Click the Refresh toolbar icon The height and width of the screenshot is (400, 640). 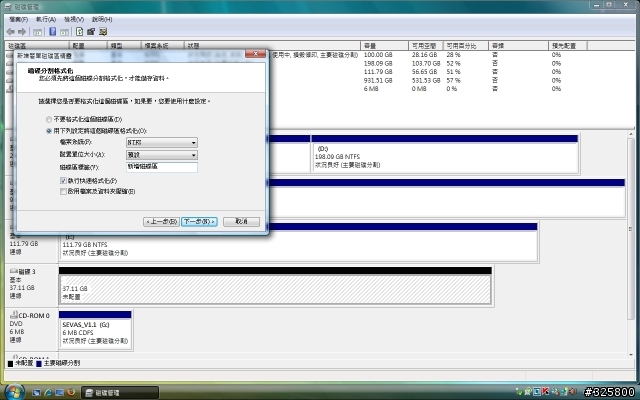(x=80, y=31)
